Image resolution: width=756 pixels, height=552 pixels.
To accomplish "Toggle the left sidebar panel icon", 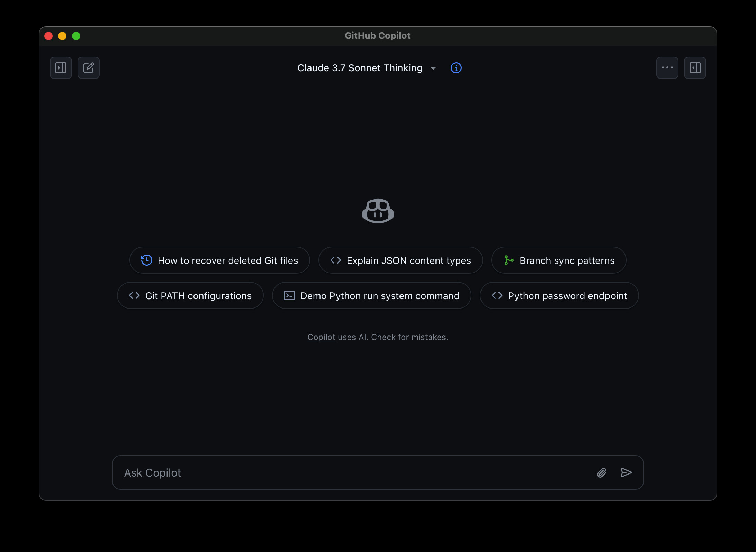I will coord(61,68).
